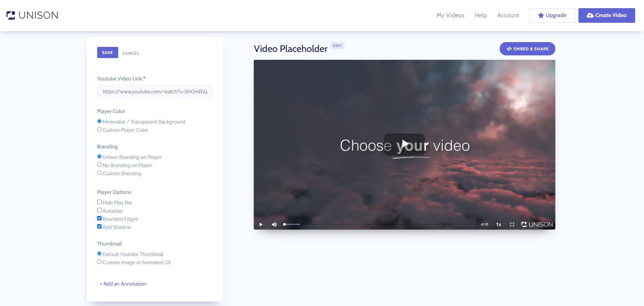Change playback speed via the 1x control
Screen dimensions: 644x306
tap(498, 224)
